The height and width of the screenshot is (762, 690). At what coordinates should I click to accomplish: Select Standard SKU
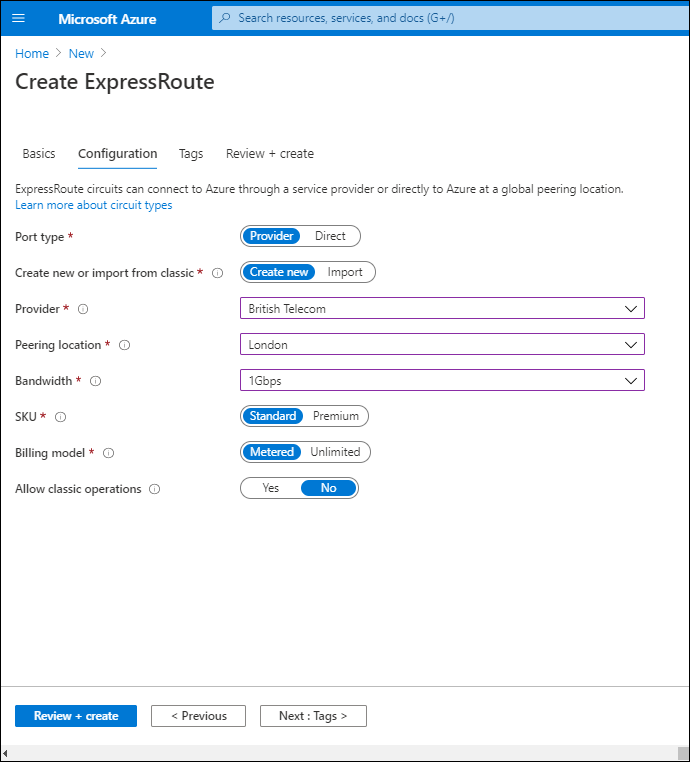pos(273,416)
